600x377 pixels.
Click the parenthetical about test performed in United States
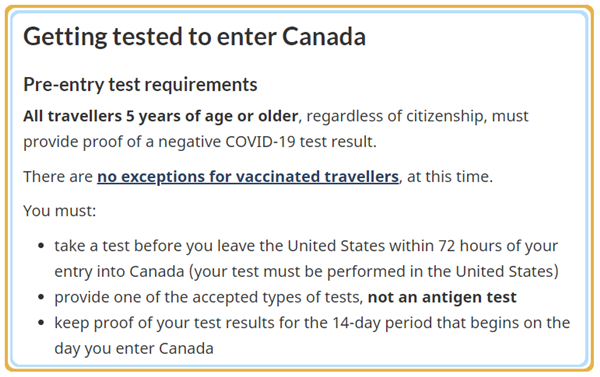point(374,271)
